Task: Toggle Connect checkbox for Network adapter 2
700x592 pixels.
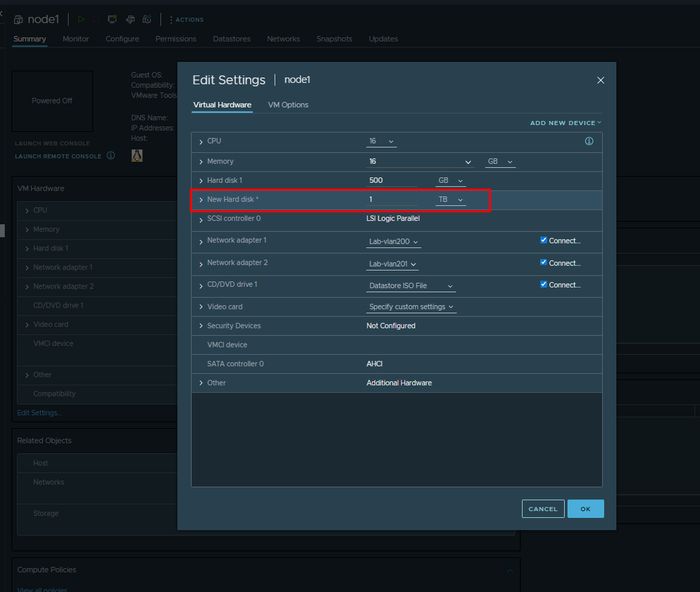Action: point(544,262)
